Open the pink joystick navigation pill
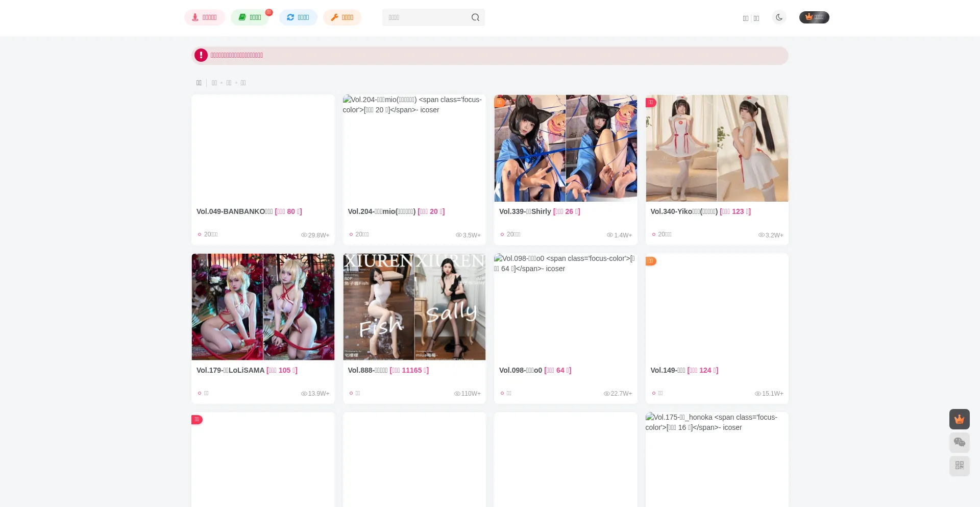The image size is (980, 507). tap(204, 17)
